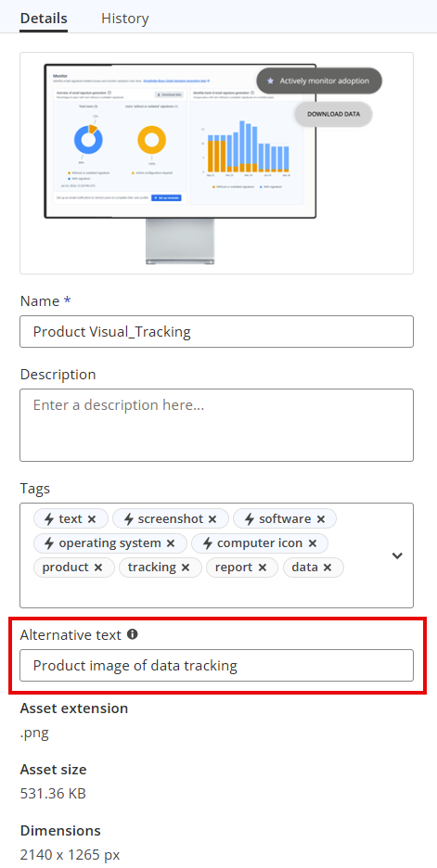Remove the 'screenshot' tag
This screenshot has width=437, height=868.
point(212,519)
